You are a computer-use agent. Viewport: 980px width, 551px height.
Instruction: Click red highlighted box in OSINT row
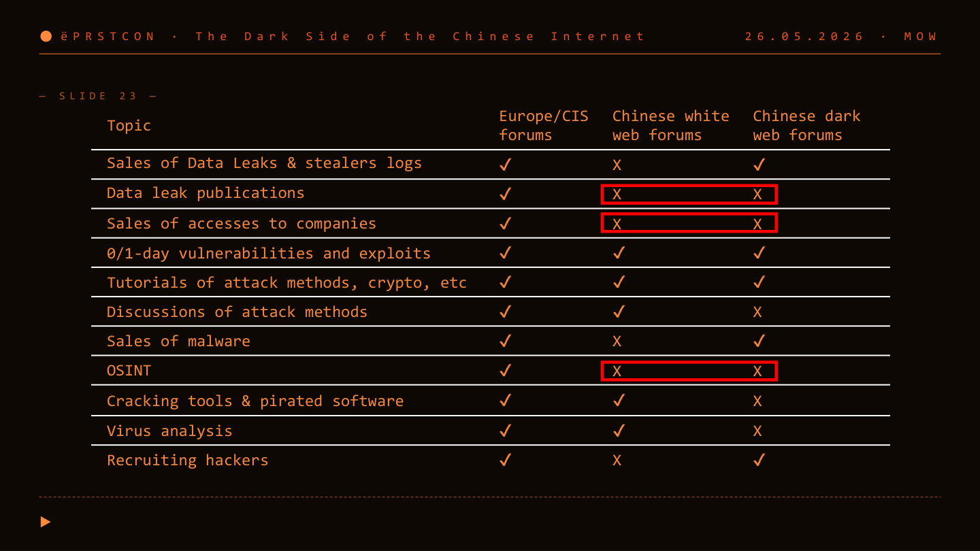(x=689, y=371)
